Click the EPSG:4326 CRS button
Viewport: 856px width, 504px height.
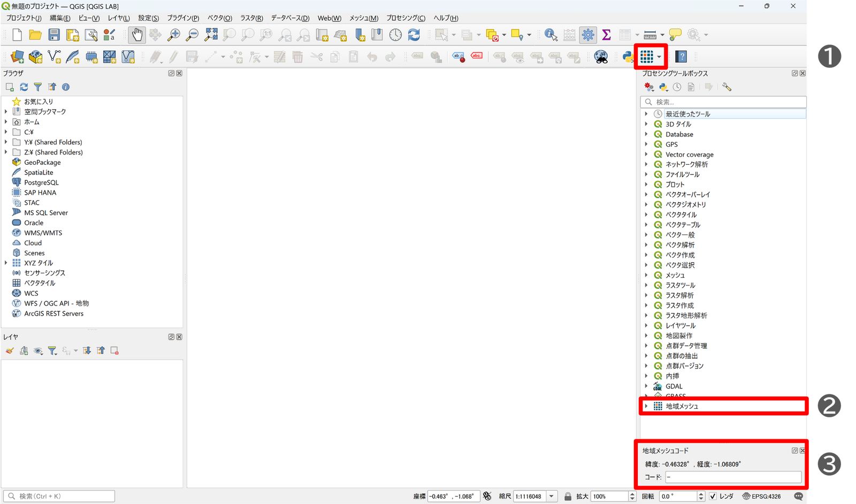pos(761,497)
